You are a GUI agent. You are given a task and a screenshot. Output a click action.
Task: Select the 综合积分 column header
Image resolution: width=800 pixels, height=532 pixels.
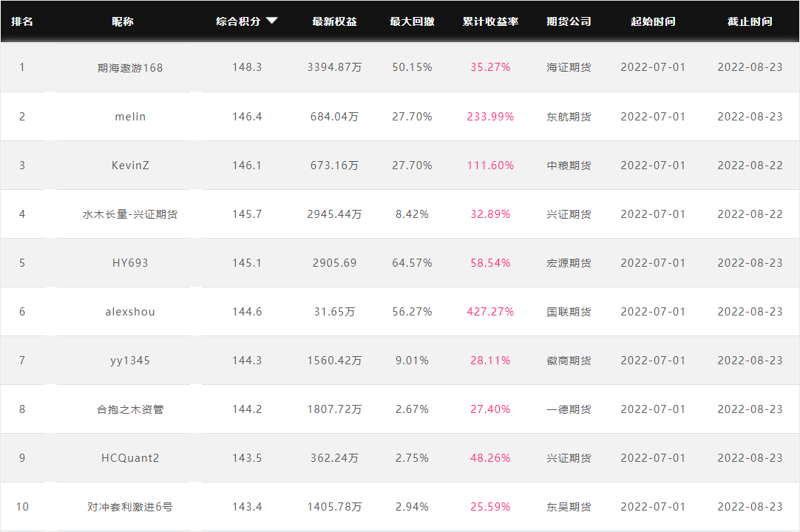point(238,21)
